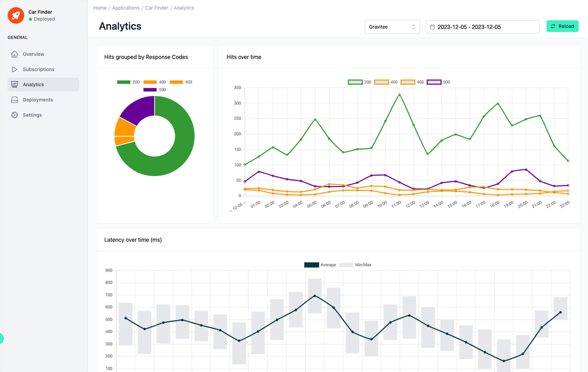This screenshot has height=372, width=588.
Task: Navigate to Applications via the breadcrumb link
Action: [126, 8]
